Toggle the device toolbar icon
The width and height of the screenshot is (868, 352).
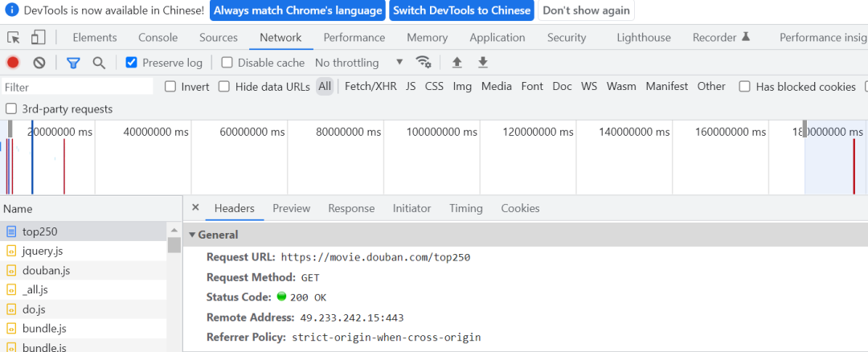click(x=38, y=37)
